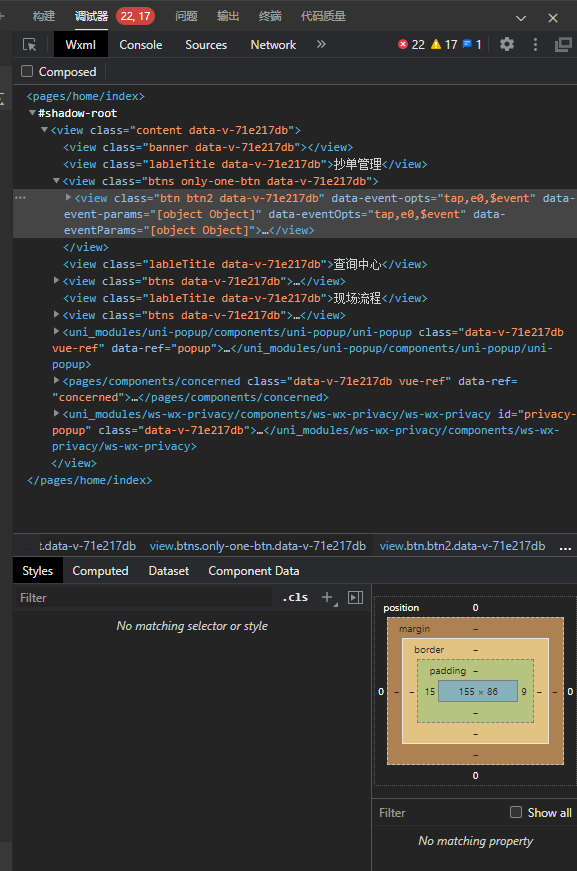Show more devtools tabs chevron
577x871 pixels.
pos(321,44)
